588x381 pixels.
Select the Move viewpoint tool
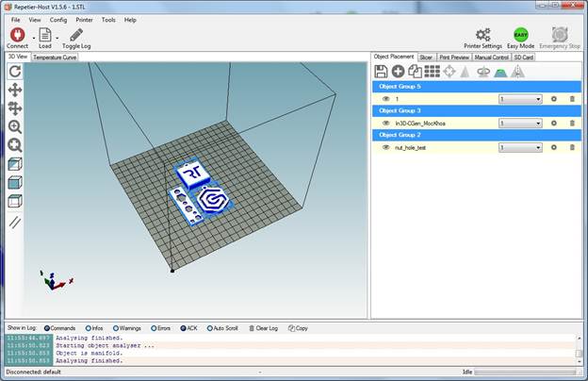pyautogui.click(x=15, y=90)
